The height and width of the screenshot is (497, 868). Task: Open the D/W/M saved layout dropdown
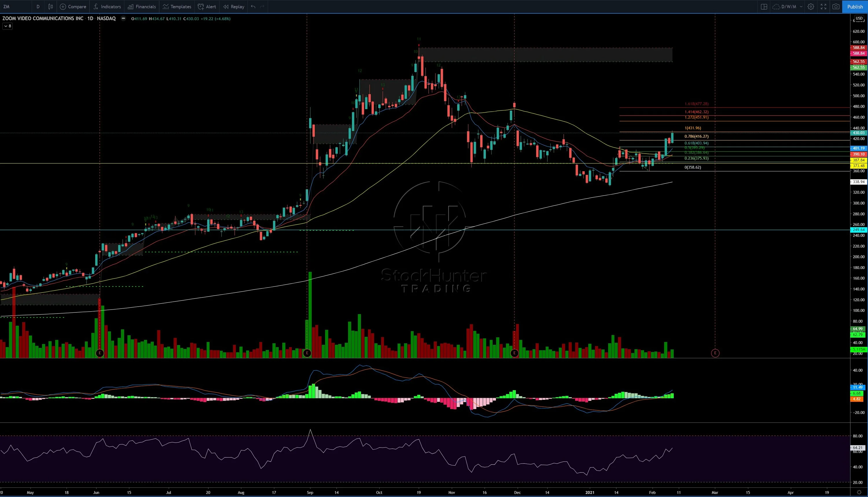(x=788, y=6)
